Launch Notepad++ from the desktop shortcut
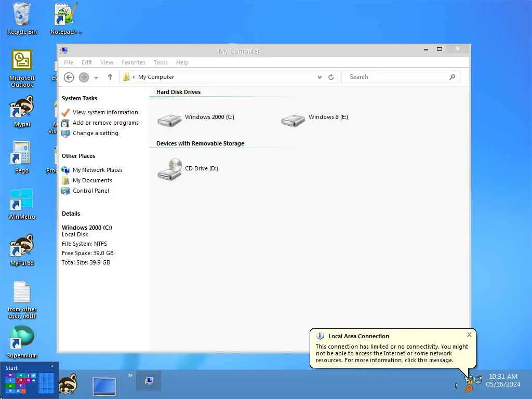This screenshot has height=399, width=532. [65, 19]
